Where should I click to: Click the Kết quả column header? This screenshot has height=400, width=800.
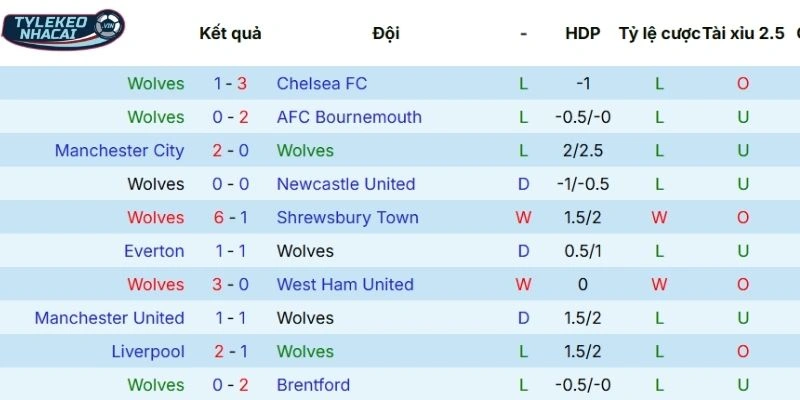230,33
